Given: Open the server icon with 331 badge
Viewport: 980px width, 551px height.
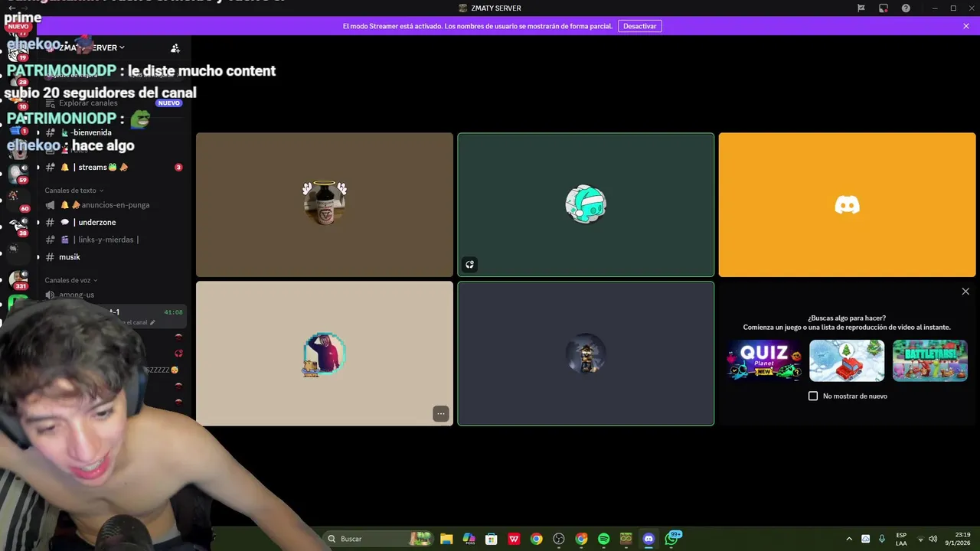Looking at the screenshot, I should click(x=18, y=279).
